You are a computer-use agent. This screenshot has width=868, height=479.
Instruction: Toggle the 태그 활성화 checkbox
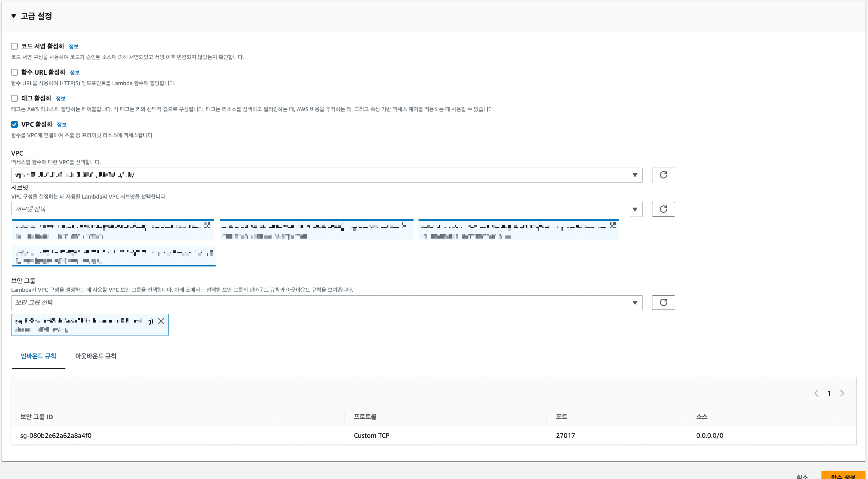(x=15, y=98)
